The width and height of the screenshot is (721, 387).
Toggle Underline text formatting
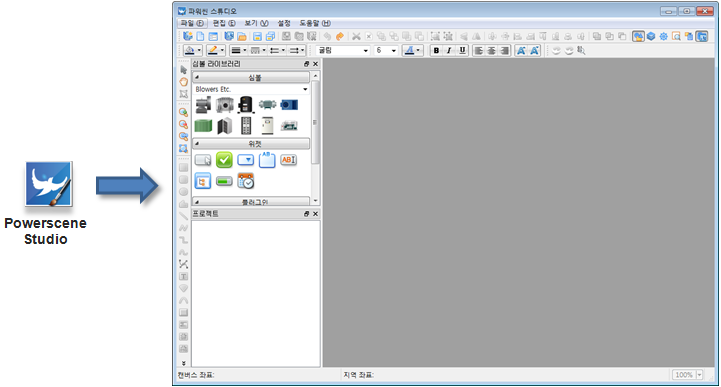(x=462, y=51)
